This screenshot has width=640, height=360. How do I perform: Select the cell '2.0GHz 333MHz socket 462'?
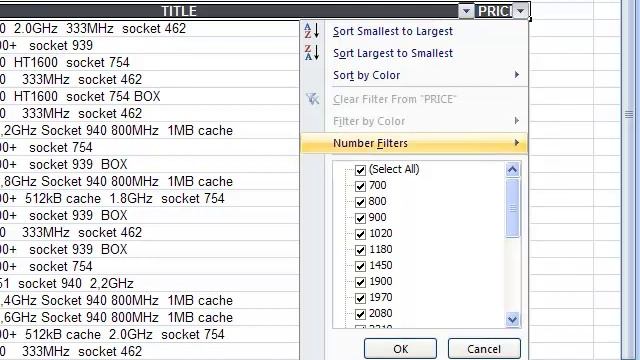point(149,29)
